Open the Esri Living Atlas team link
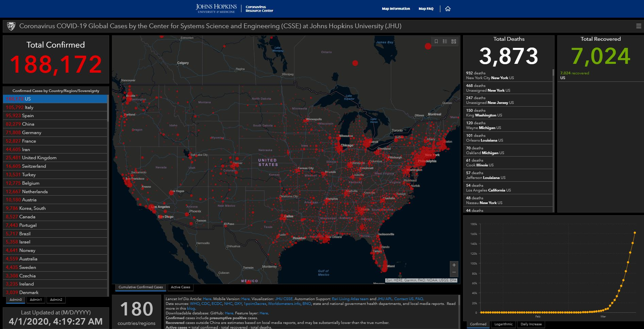Image resolution: width=644 pixels, height=329 pixels. 350,299
